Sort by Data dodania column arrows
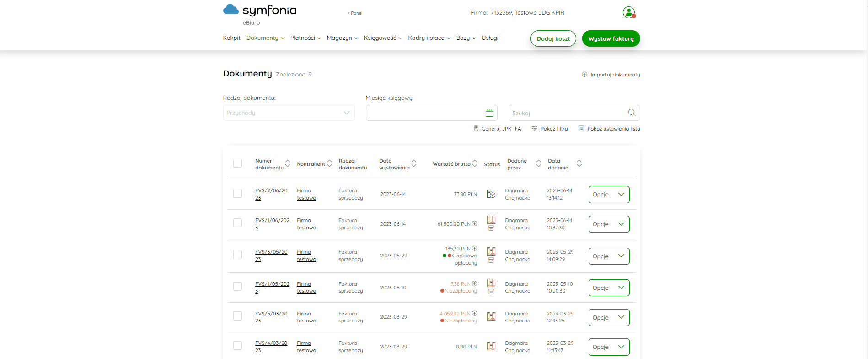 [579, 163]
